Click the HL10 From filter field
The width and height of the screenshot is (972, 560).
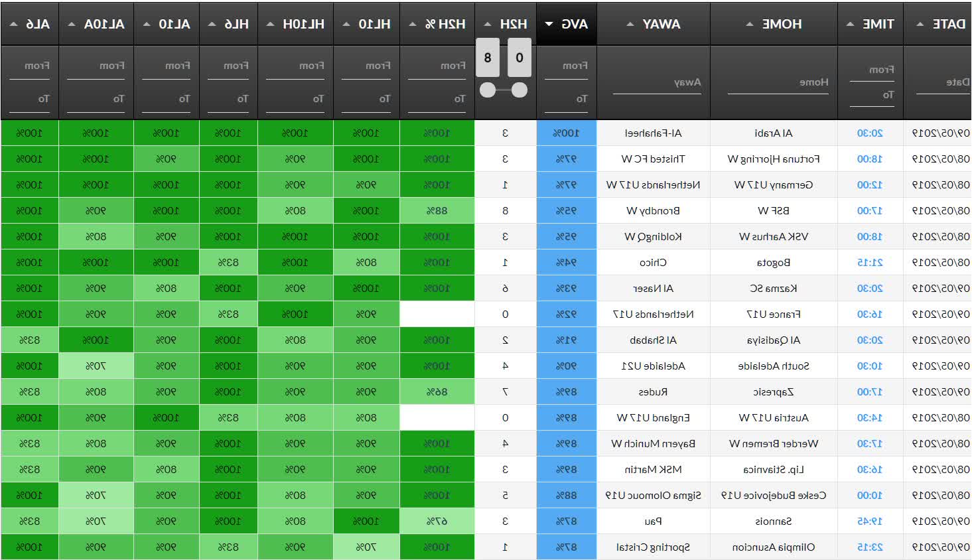pyautogui.click(x=366, y=66)
